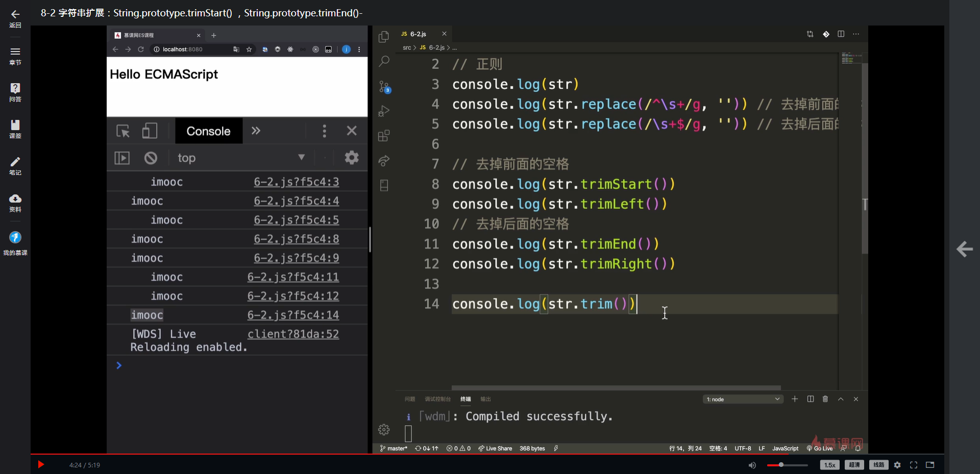Open the 线路 line selector
This screenshot has height=474, width=980.
click(x=878, y=465)
